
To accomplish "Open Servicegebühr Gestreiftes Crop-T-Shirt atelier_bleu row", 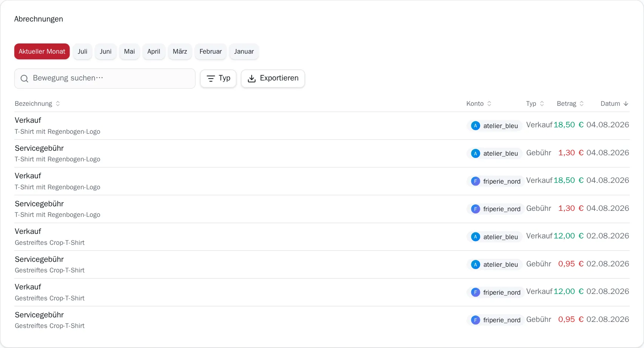I will (x=322, y=264).
